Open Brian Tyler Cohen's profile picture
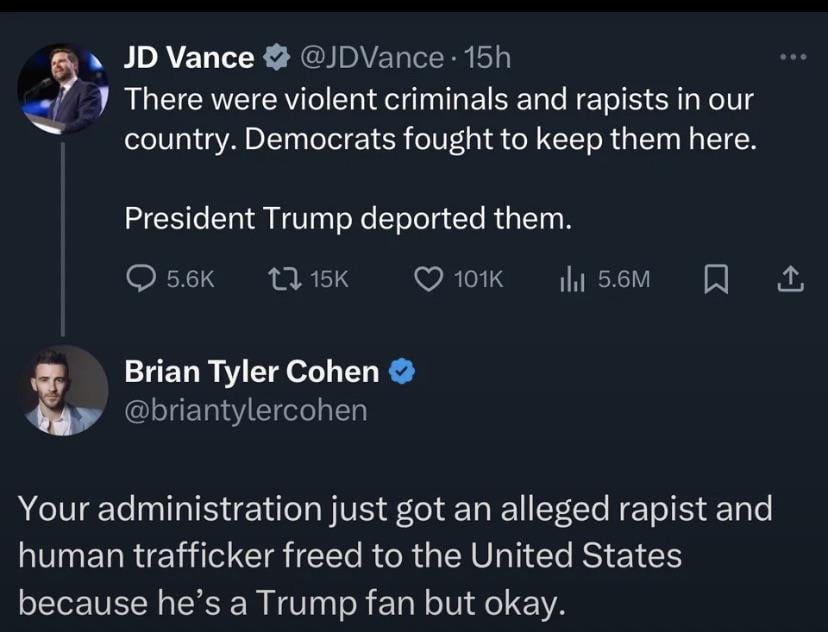The image size is (828, 632). pyautogui.click(x=62, y=390)
